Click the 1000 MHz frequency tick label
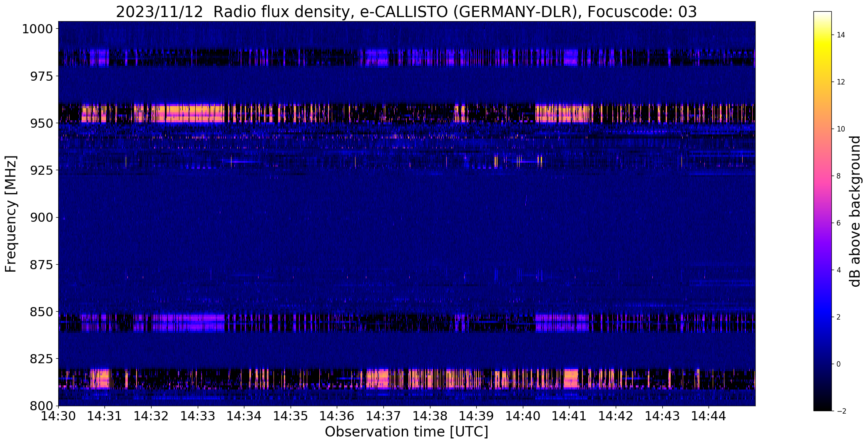Image resolution: width=868 pixels, height=444 pixels. pos(37,29)
